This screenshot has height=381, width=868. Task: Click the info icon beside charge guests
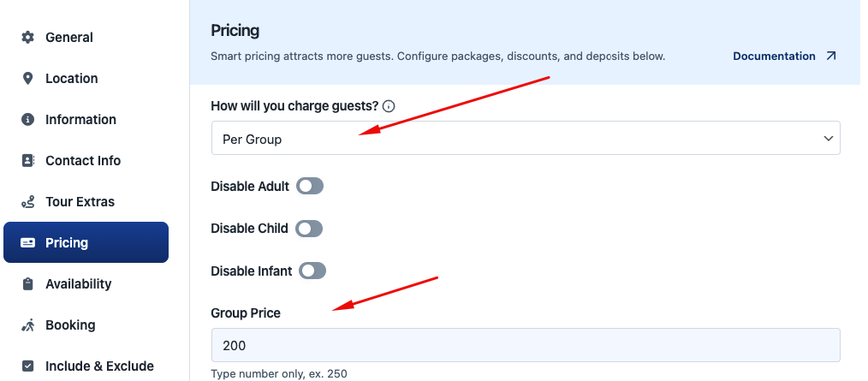389,107
